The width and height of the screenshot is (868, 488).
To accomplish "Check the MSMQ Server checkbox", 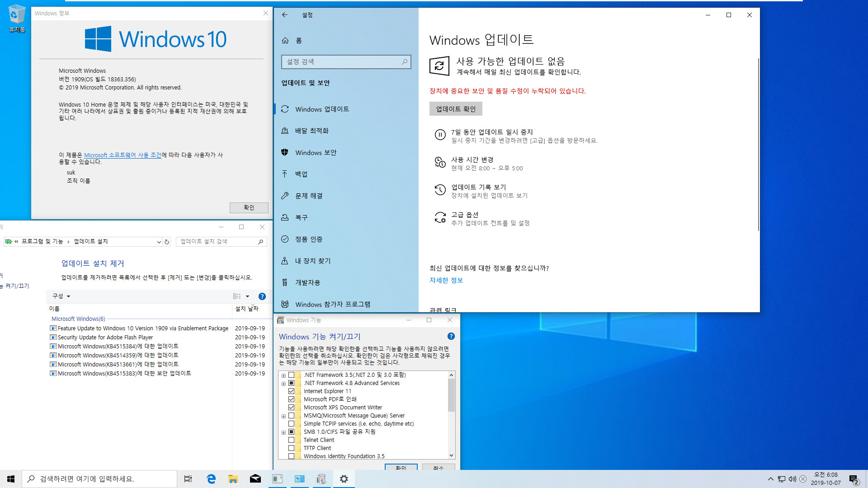I will (292, 416).
